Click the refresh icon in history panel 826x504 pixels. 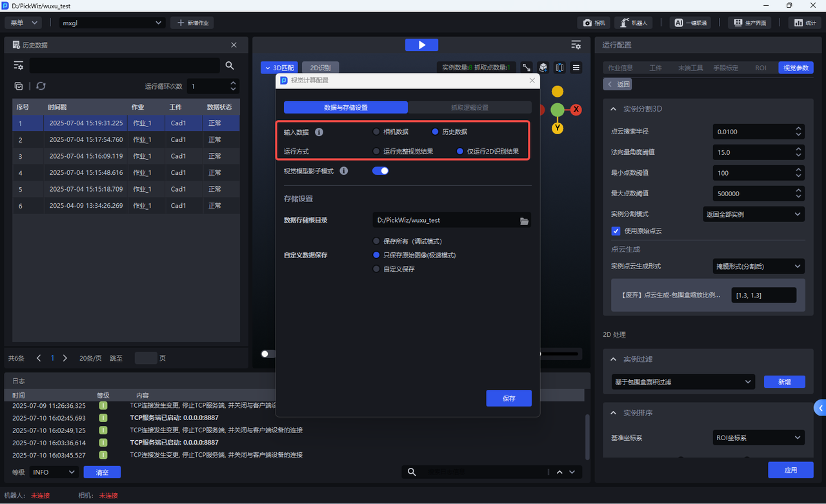[41, 86]
